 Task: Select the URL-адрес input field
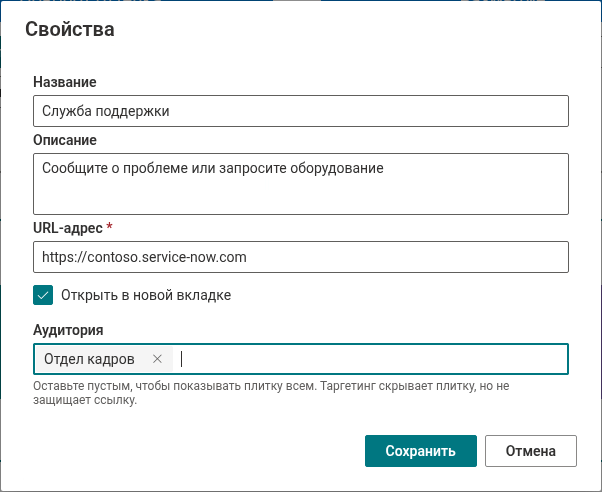pyautogui.click(x=301, y=257)
